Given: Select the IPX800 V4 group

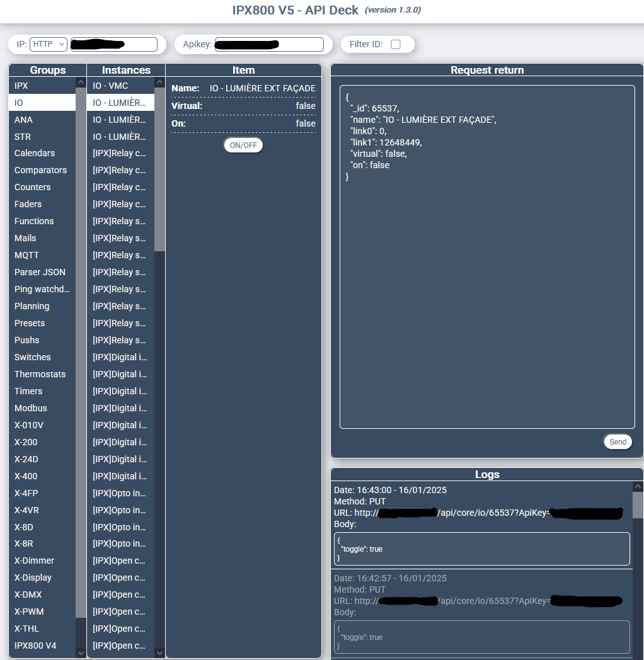Looking at the screenshot, I should click(x=36, y=646).
